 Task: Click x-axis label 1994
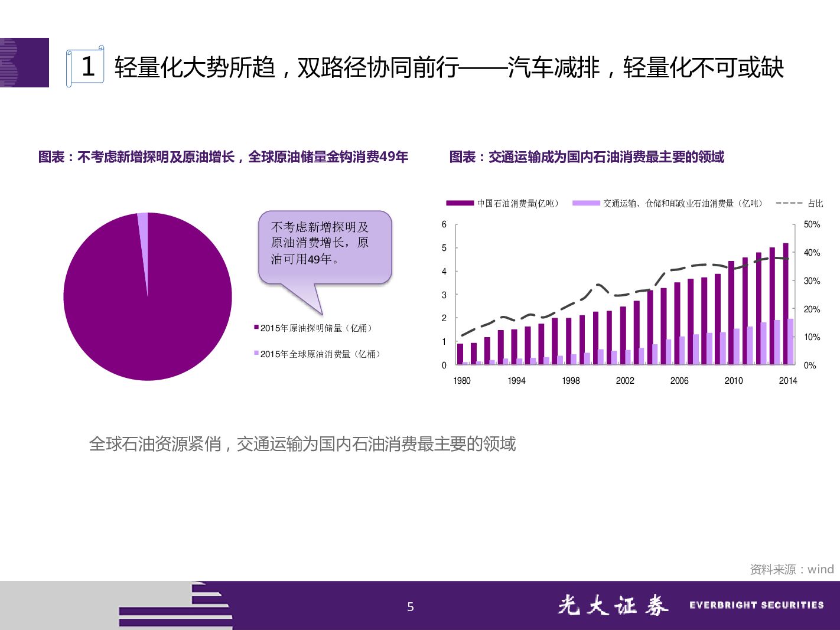click(x=516, y=381)
